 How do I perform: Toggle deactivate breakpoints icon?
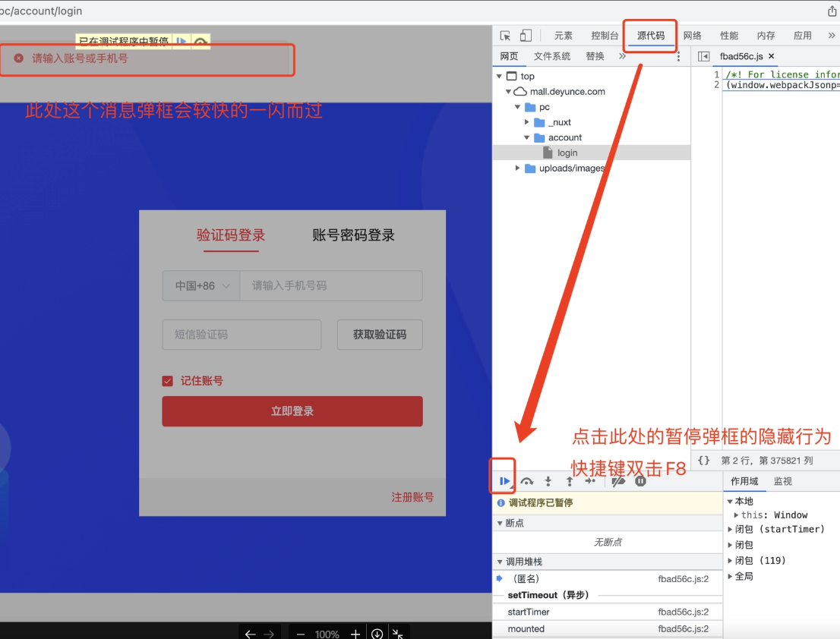point(618,481)
